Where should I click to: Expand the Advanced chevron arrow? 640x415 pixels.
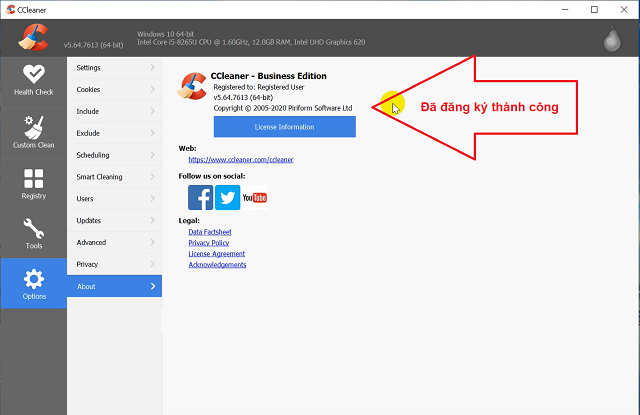click(152, 242)
